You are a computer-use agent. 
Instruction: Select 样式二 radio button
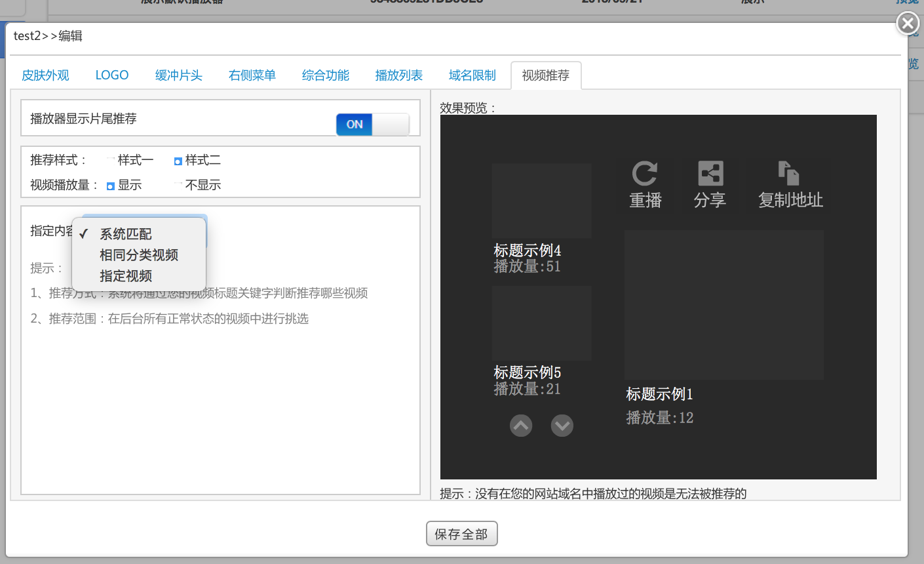[x=178, y=161]
